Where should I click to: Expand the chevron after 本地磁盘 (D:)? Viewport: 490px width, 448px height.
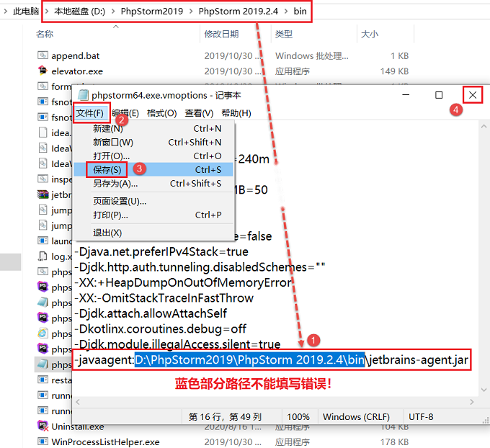(113, 12)
